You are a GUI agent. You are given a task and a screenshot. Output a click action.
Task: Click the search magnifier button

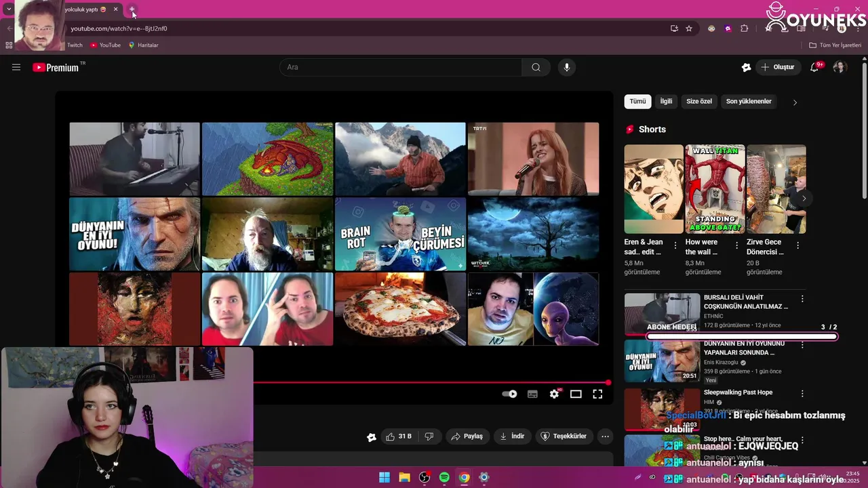pyautogui.click(x=536, y=67)
